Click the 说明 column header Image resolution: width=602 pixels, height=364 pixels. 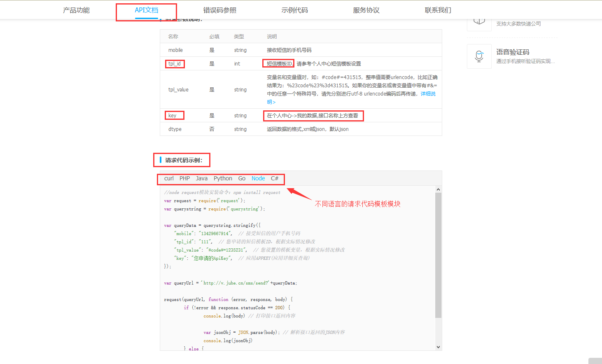coord(272,36)
